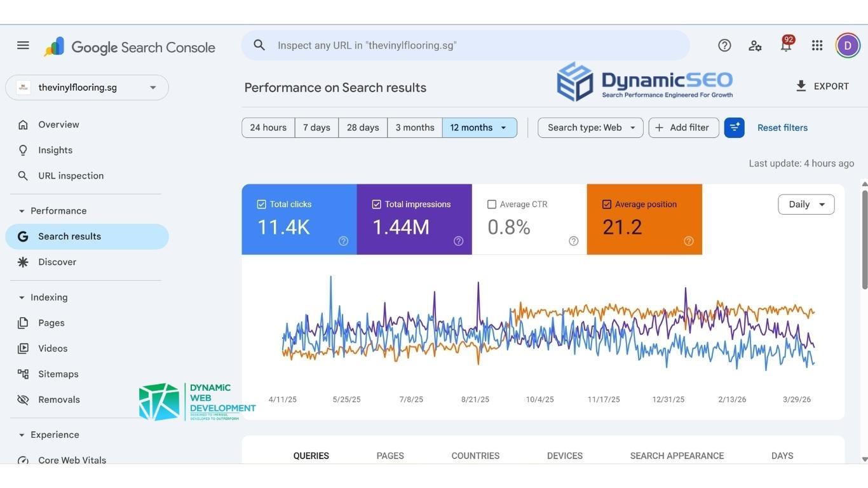Toggle the Average position checkbox
The image size is (868, 488).
tap(606, 204)
